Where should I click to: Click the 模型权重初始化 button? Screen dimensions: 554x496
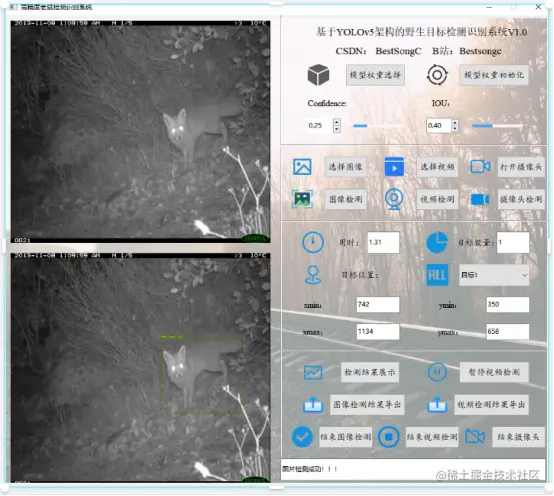click(x=494, y=75)
